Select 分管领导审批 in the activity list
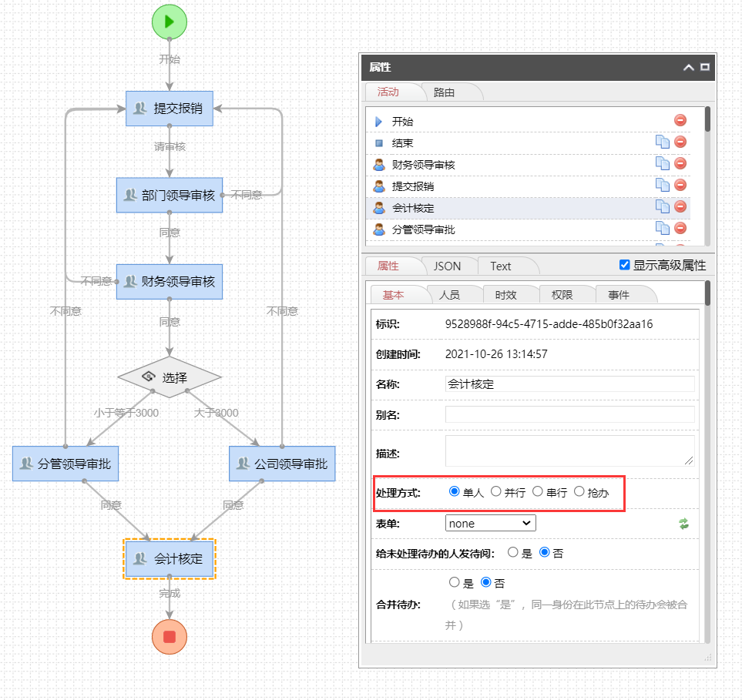Viewport: 742px width, 700px height. (x=423, y=229)
